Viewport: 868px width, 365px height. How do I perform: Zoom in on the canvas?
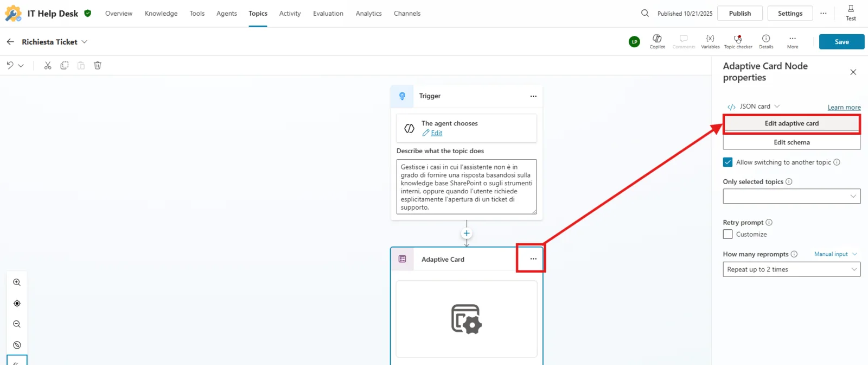[x=17, y=282]
